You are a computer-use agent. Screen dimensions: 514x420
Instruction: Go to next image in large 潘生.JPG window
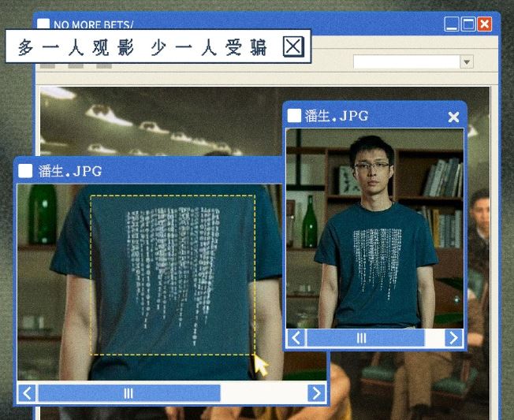316,393
